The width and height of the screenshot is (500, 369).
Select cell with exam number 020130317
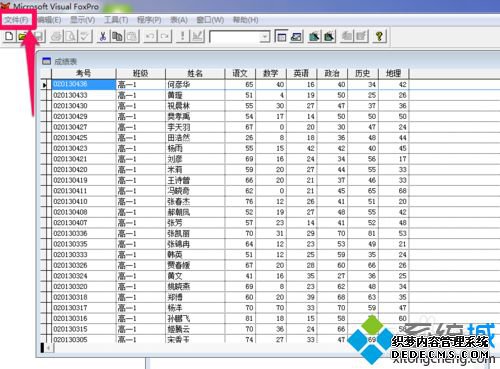coord(84,308)
